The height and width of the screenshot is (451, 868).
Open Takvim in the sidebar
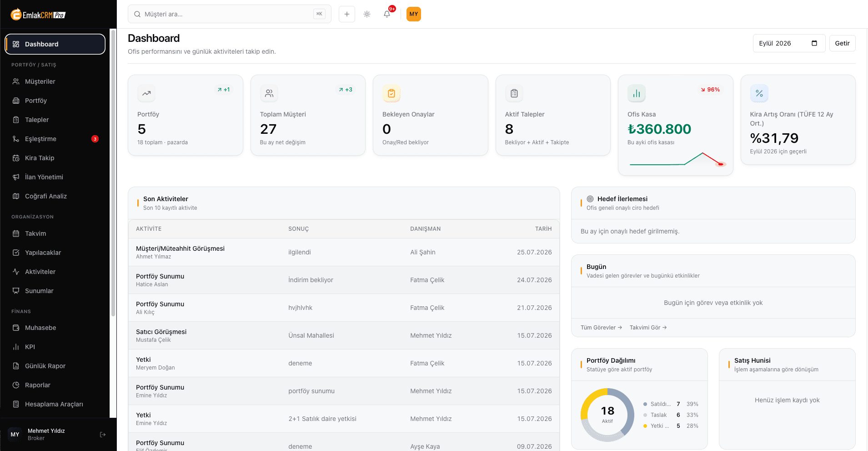(55, 233)
